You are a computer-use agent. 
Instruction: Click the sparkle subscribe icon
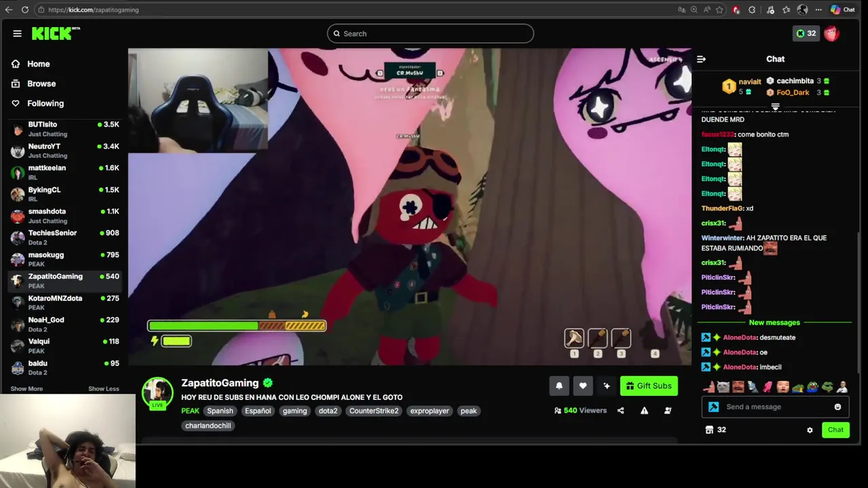[x=606, y=386]
